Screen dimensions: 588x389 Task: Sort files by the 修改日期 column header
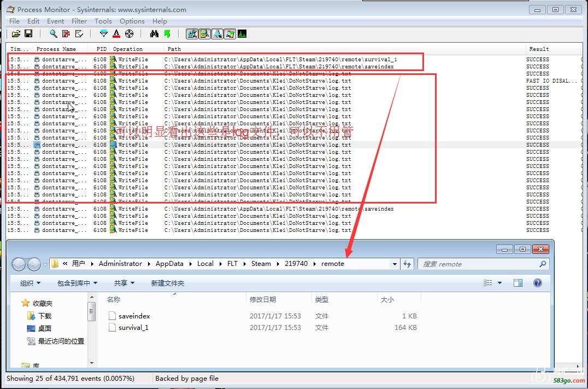(x=279, y=299)
